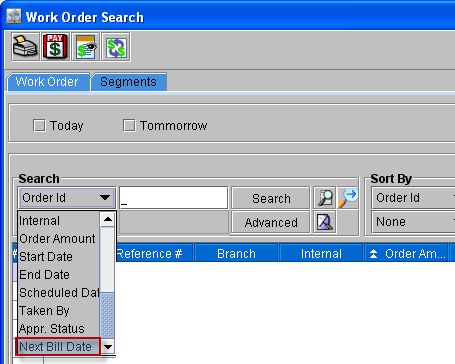Screen dimensions: 455x364
Task: Switch to the Work Order tab
Action: pos(48,82)
